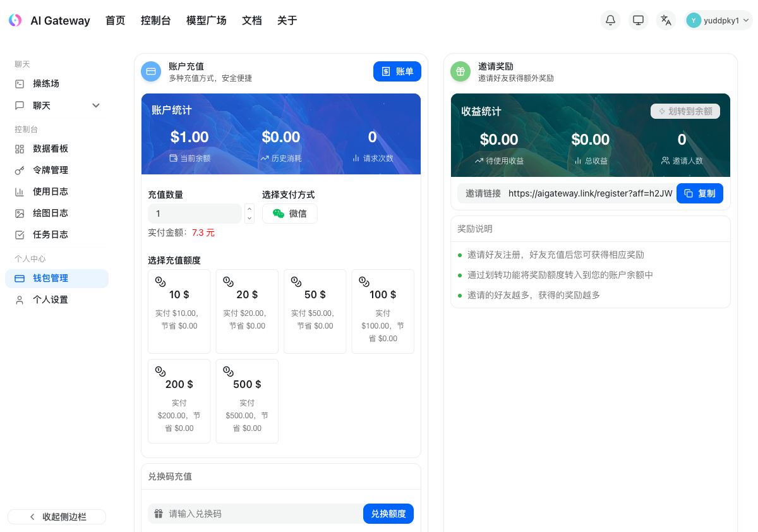The height and width of the screenshot is (532, 758).
Task: Click the 请输入兑换码 input field
Action: (256, 514)
